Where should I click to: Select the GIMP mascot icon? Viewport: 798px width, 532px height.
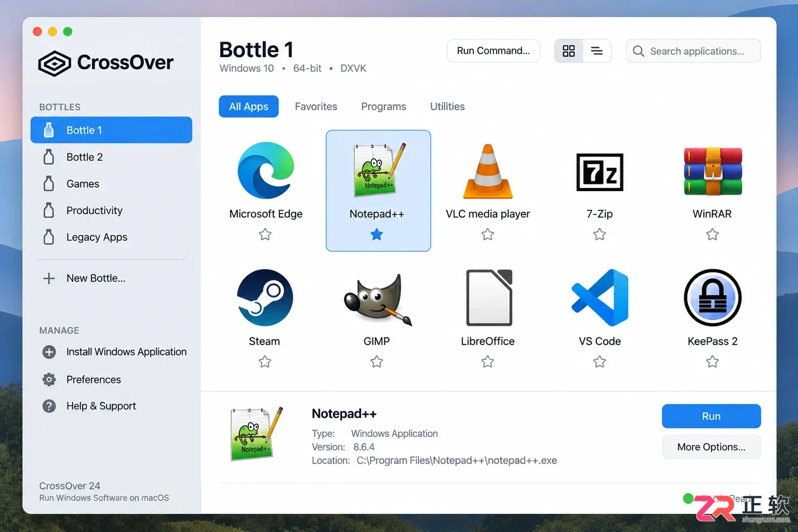pos(377,299)
